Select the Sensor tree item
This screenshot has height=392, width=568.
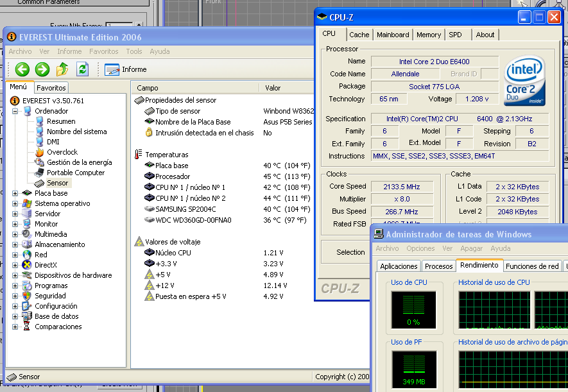[x=57, y=183]
